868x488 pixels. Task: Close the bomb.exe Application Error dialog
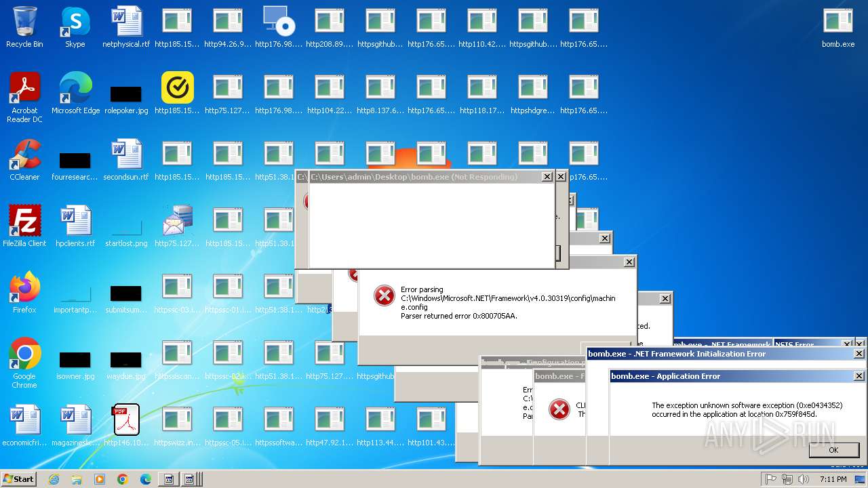click(859, 376)
